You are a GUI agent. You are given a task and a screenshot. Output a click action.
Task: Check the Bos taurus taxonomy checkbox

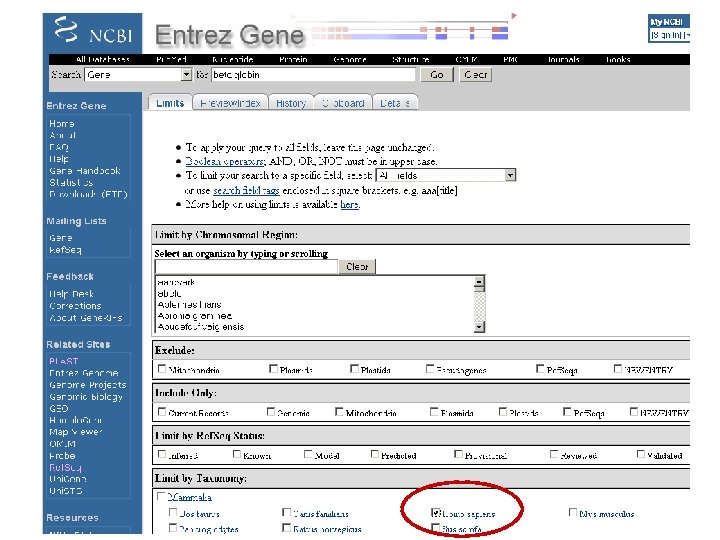tap(173, 512)
